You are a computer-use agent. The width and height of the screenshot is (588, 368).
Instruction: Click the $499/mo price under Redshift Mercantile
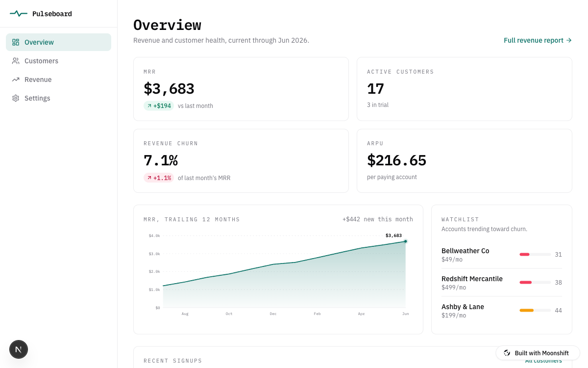[x=454, y=288]
